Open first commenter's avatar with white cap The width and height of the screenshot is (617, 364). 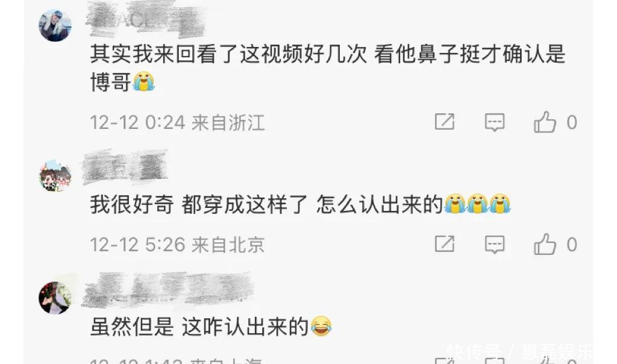tap(55, 25)
